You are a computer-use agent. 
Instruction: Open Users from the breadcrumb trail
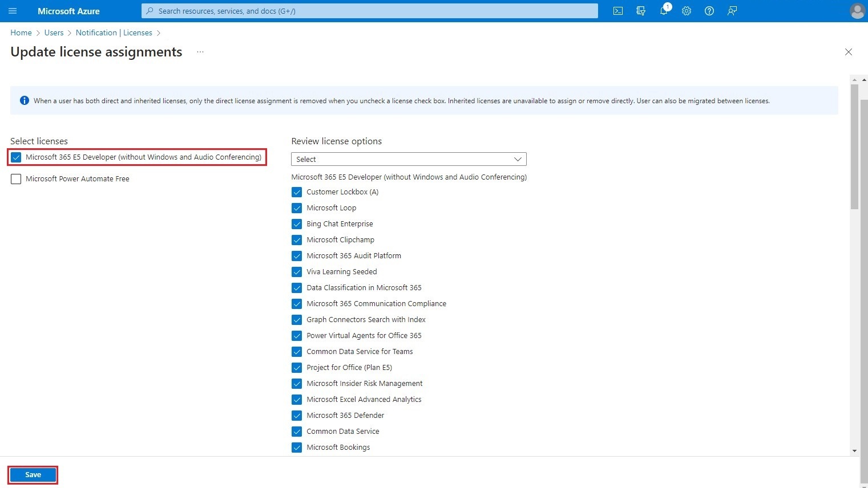(54, 32)
